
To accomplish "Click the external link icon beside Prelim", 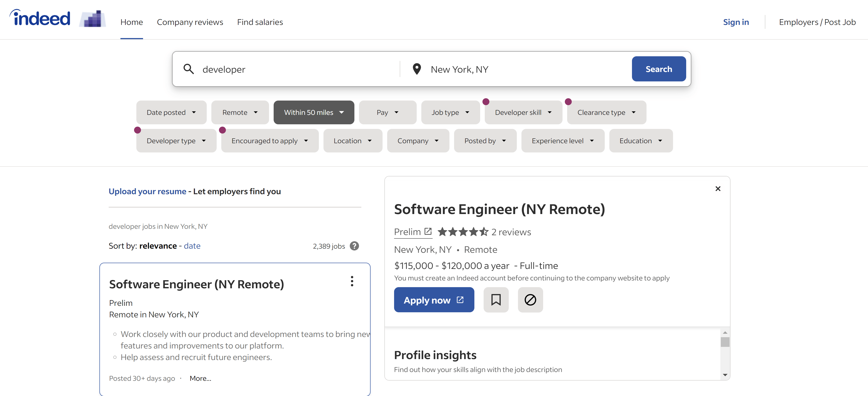I will [x=428, y=231].
